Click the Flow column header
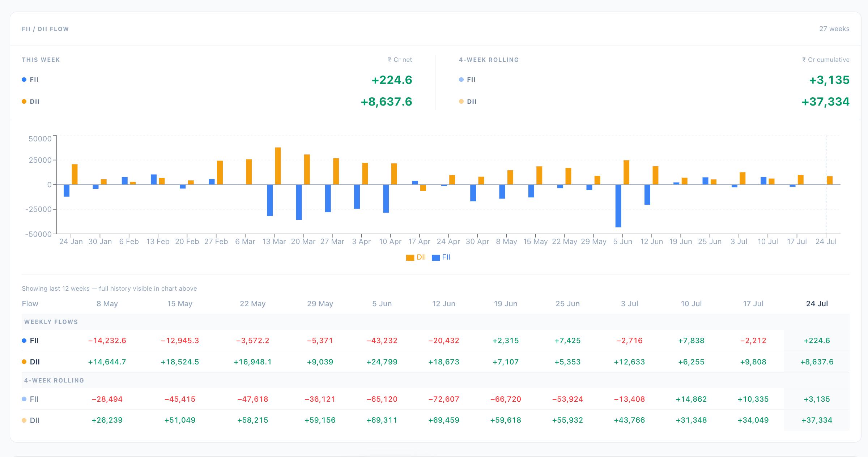Screen dimensions: 868x457 [x=30, y=304]
